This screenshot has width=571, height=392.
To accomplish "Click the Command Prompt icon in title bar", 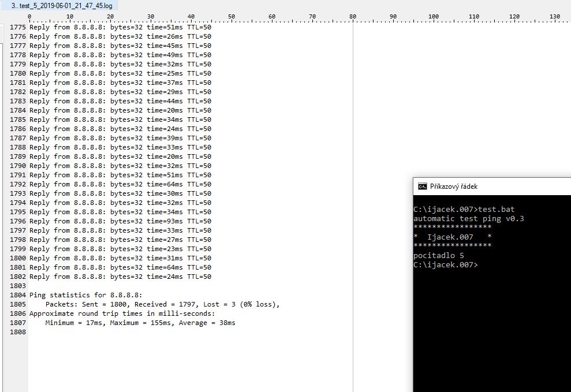I will pos(423,186).
